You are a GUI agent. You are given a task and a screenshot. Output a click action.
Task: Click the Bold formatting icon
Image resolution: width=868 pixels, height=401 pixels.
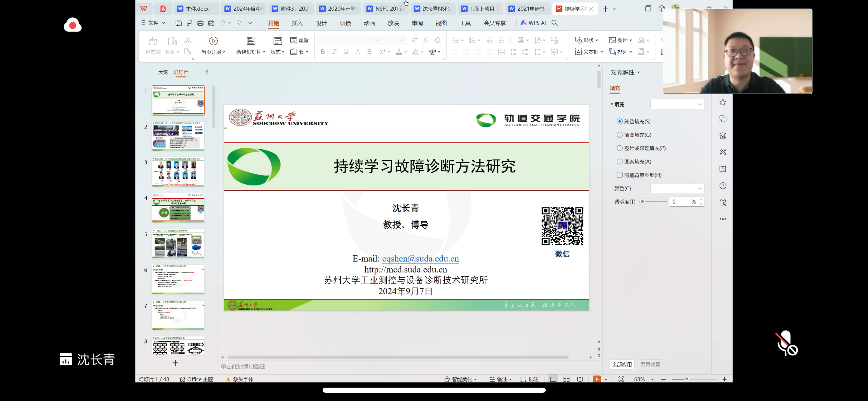tap(323, 52)
